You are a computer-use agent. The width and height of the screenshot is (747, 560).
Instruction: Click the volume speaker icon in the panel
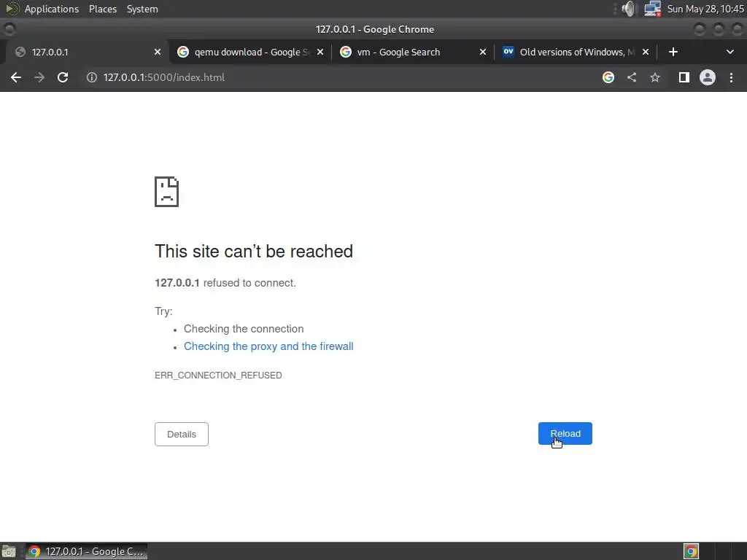coord(630,9)
